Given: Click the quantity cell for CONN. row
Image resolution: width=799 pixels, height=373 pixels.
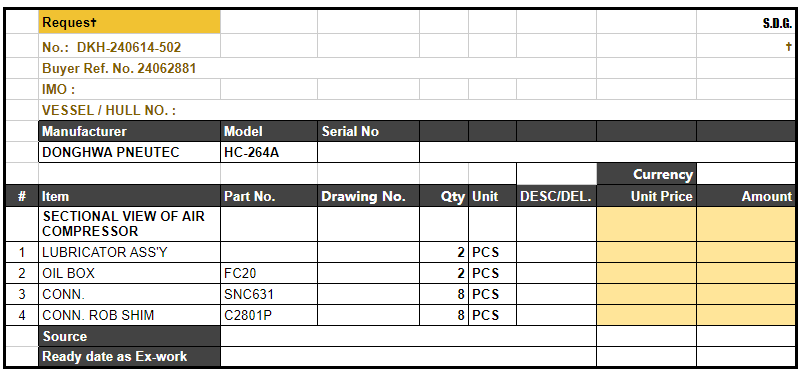Looking at the screenshot, I should tap(444, 294).
